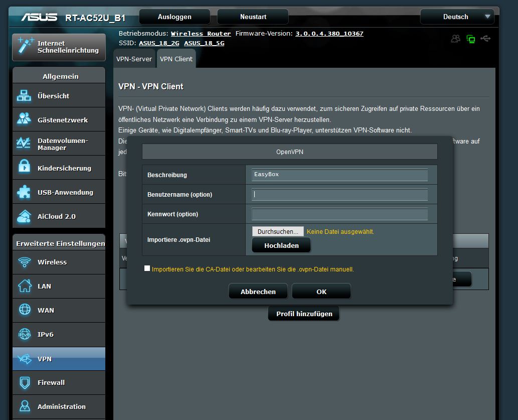Focus the Kennwort password field
Image resolution: width=518 pixels, height=420 pixels.
click(339, 214)
